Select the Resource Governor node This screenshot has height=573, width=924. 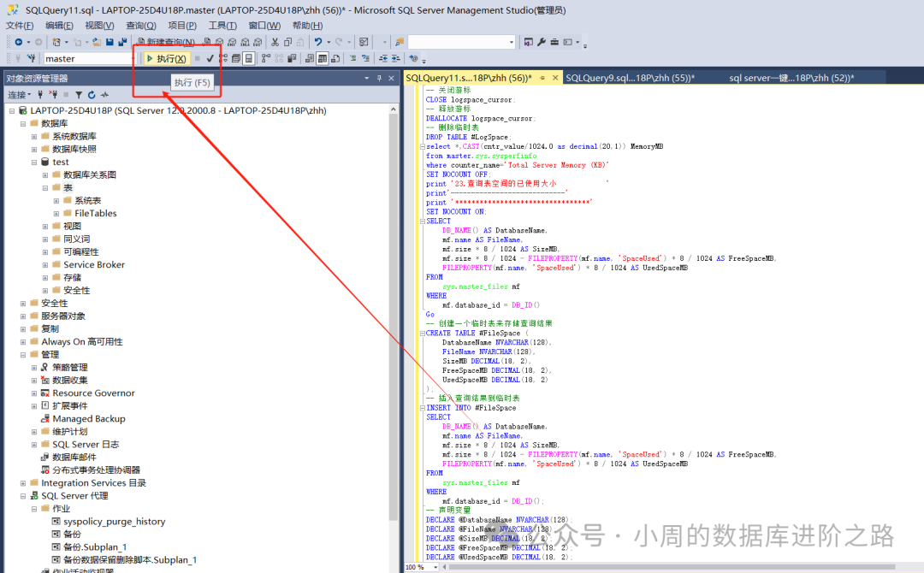click(x=93, y=393)
